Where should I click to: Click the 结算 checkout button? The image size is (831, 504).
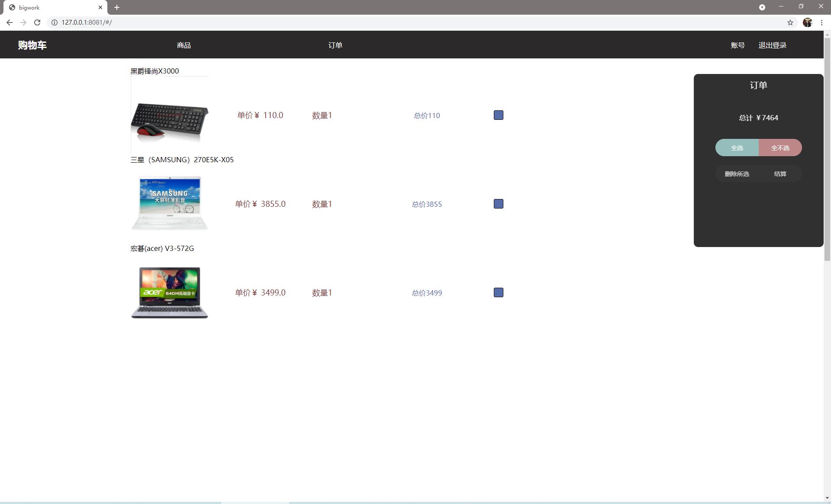coord(780,173)
